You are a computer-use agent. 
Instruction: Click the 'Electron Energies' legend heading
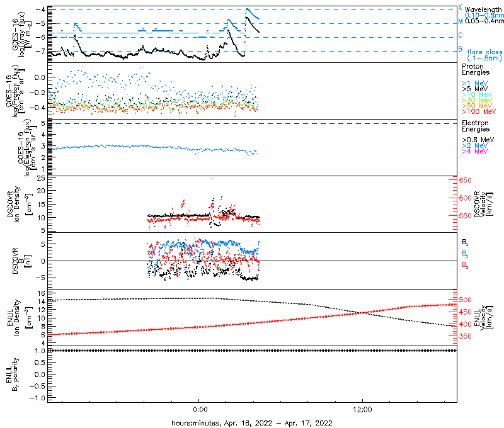click(476, 126)
